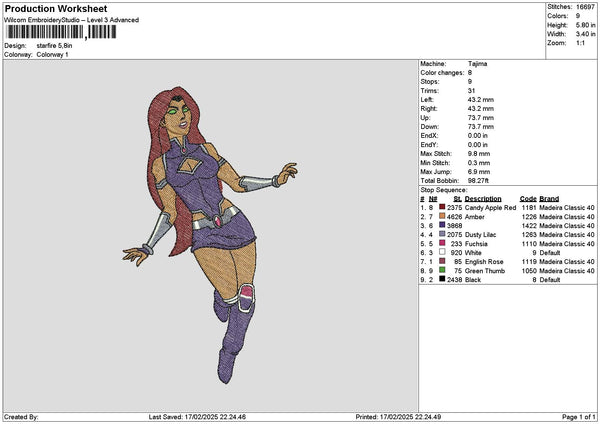
Task: Select the Fuchsia thread swatch
Action: click(440, 244)
